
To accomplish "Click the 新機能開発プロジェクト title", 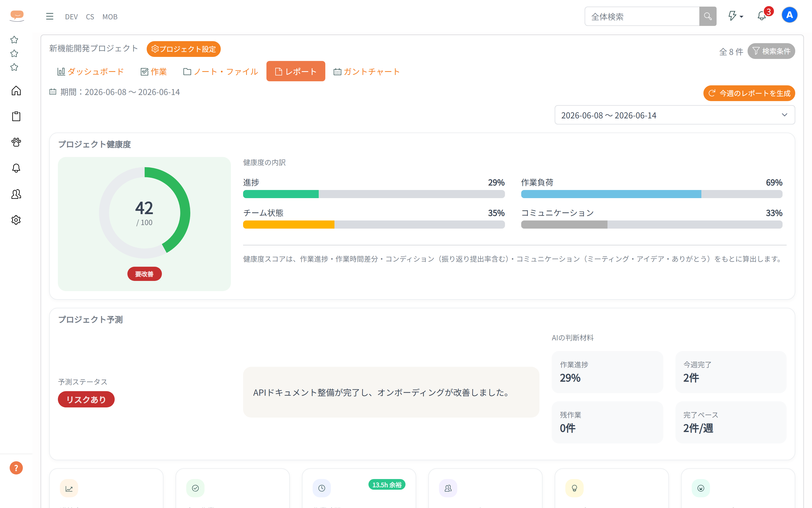I will (x=94, y=48).
